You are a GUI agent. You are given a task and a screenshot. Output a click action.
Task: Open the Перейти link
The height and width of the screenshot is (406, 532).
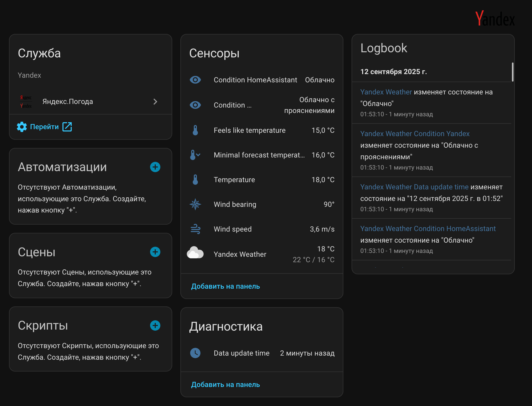tap(44, 127)
